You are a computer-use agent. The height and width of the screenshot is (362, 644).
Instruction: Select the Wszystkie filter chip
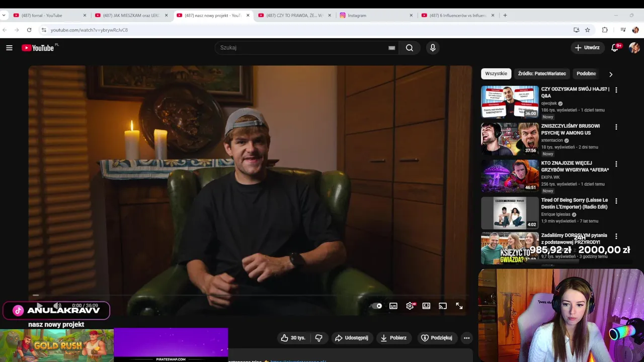(496, 73)
